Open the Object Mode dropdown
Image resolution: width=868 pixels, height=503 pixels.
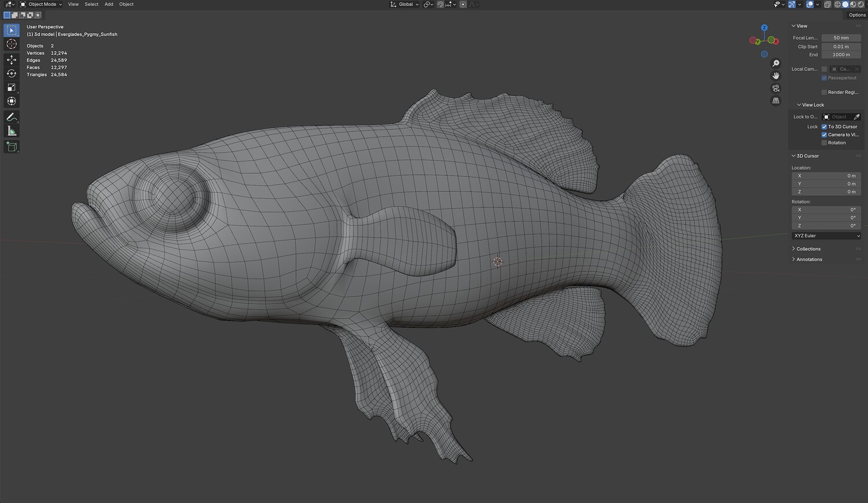coord(41,4)
